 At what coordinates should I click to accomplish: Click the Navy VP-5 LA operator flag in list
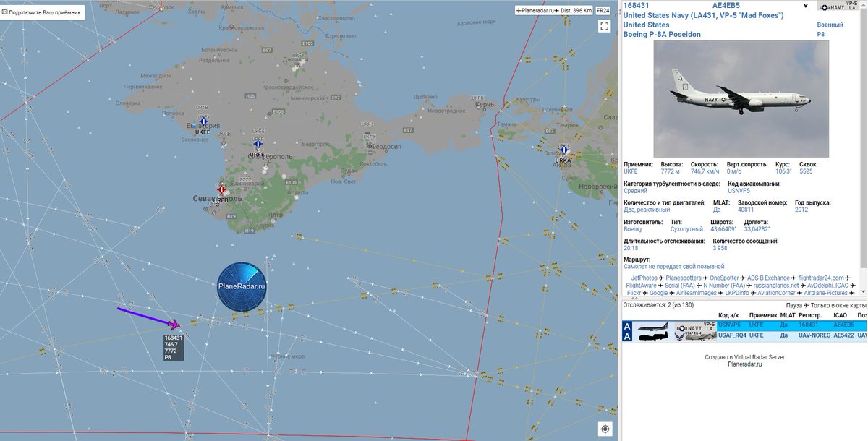pos(695,327)
